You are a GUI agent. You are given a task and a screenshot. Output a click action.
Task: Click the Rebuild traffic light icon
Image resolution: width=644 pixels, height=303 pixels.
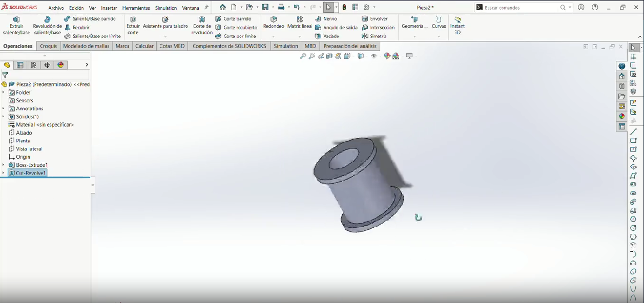(x=344, y=7)
